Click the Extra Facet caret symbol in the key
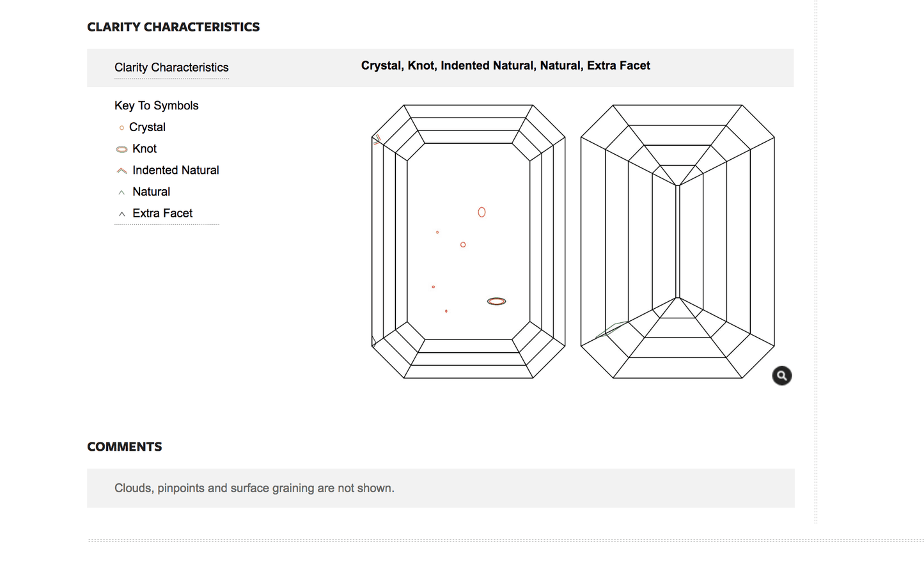 121,214
